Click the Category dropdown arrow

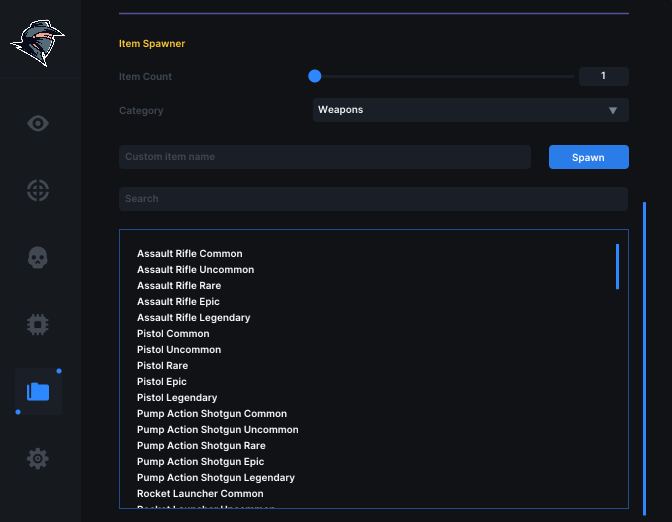[613, 111]
